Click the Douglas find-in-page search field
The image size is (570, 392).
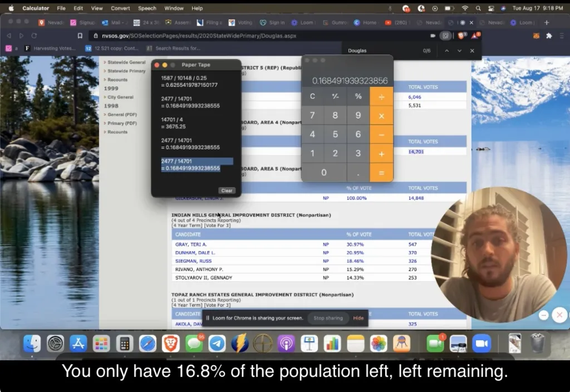click(x=382, y=51)
